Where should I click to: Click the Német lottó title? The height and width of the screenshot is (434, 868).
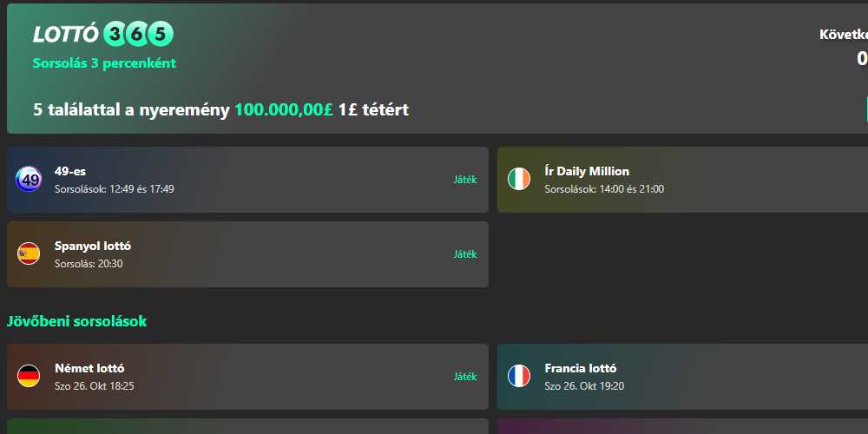[x=89, y=368]
